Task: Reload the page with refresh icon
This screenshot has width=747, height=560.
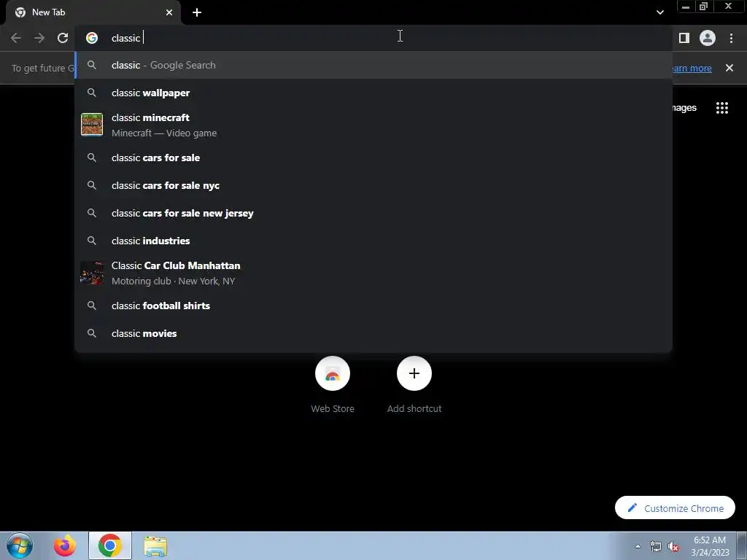Action: pos(63,38)
